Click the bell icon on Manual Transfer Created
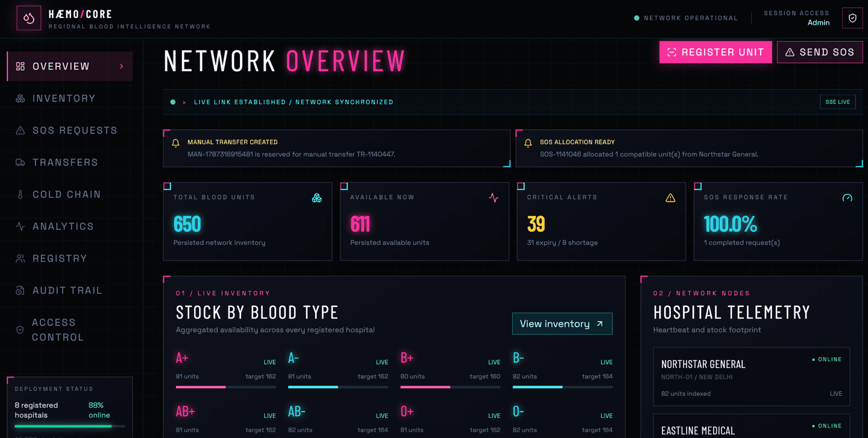Viewport: 868px width, 438px height. pyautogui.click(x=175, y=143)
